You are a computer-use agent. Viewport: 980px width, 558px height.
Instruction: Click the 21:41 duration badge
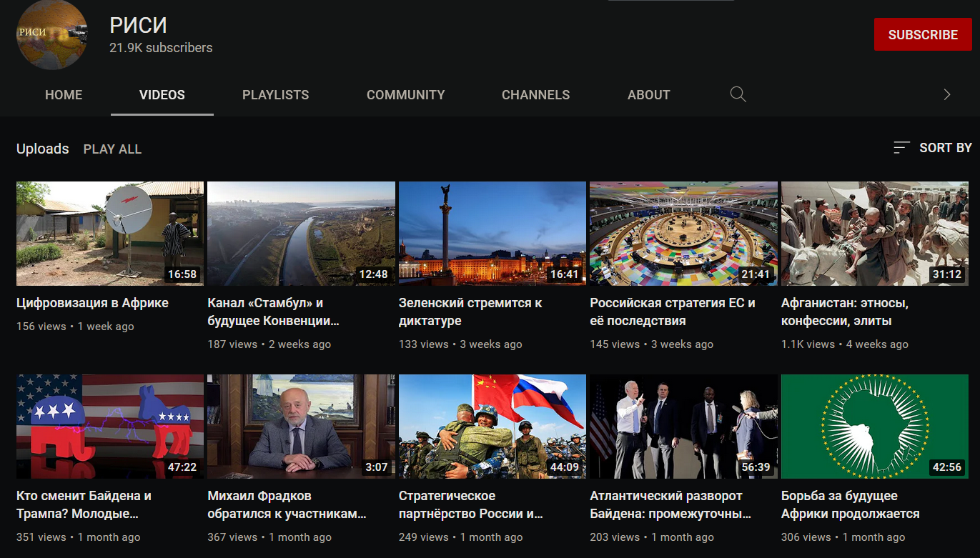756,274
